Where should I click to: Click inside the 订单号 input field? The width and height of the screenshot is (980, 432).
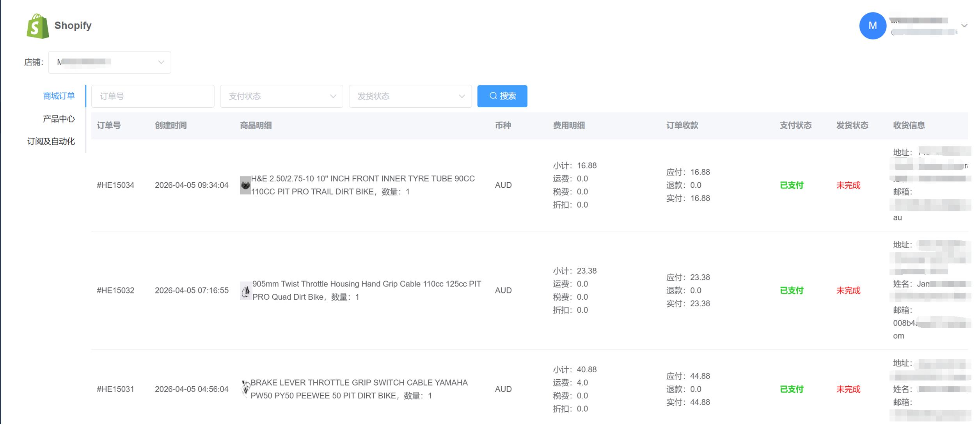coord(152,96)
